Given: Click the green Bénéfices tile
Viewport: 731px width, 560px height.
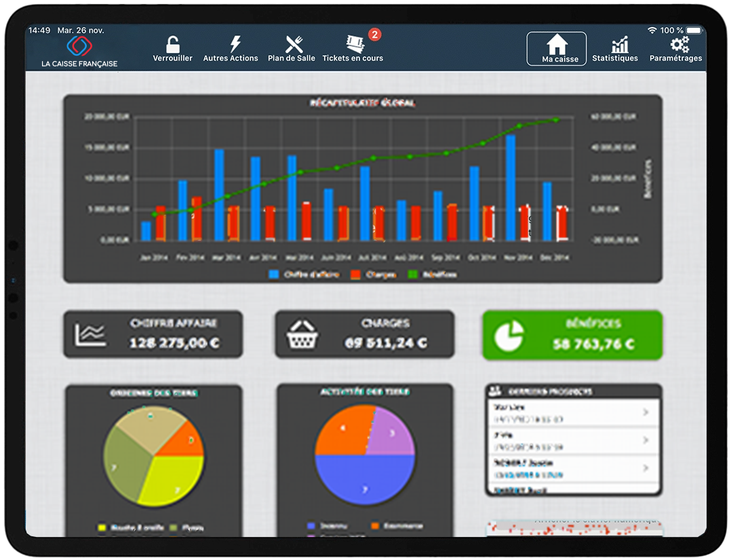Looking at the screenshot, I should (x=572, y=335).
